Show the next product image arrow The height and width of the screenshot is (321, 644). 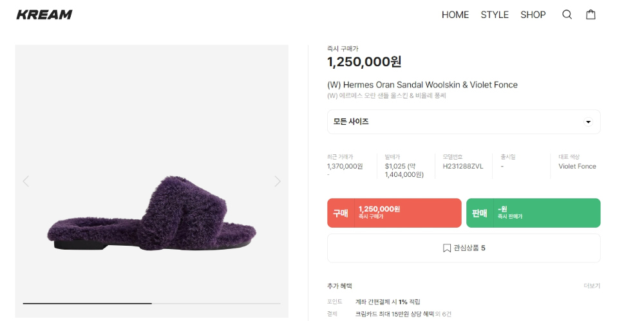[278, 181]
